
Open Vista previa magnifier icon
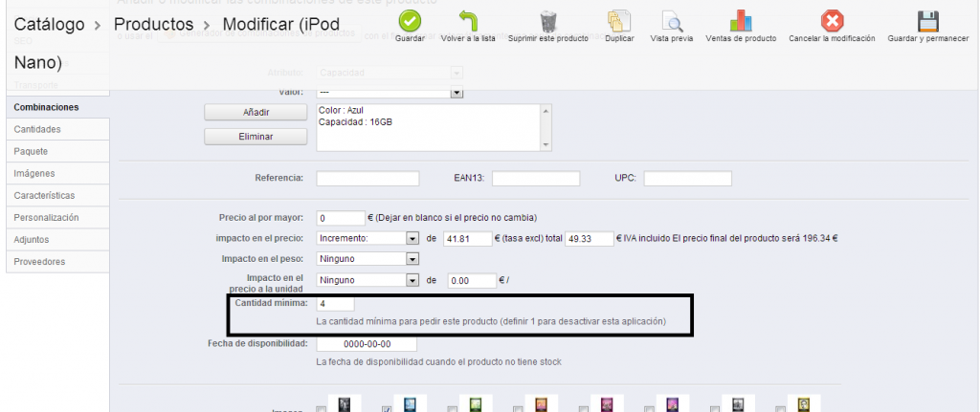pyautogui.click(x=673, y=21)
